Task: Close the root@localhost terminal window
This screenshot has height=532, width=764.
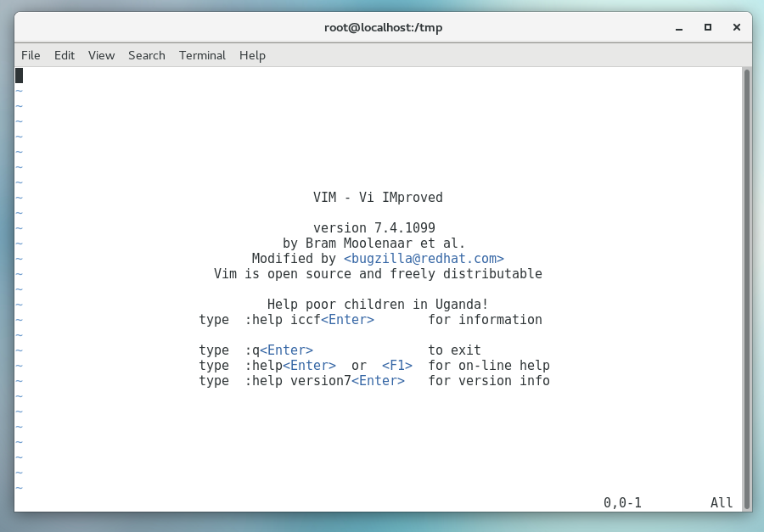Action: tap(736, 27)
